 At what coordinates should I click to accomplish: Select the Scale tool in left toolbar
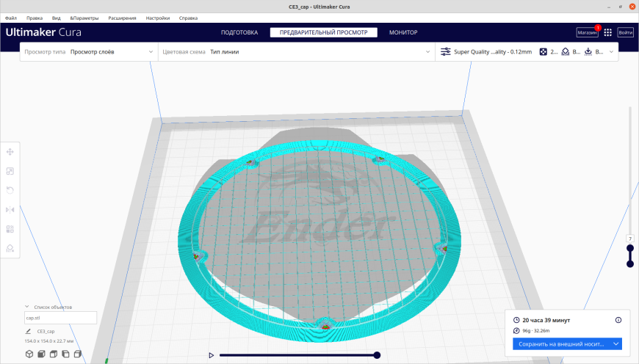click(10, 171)
